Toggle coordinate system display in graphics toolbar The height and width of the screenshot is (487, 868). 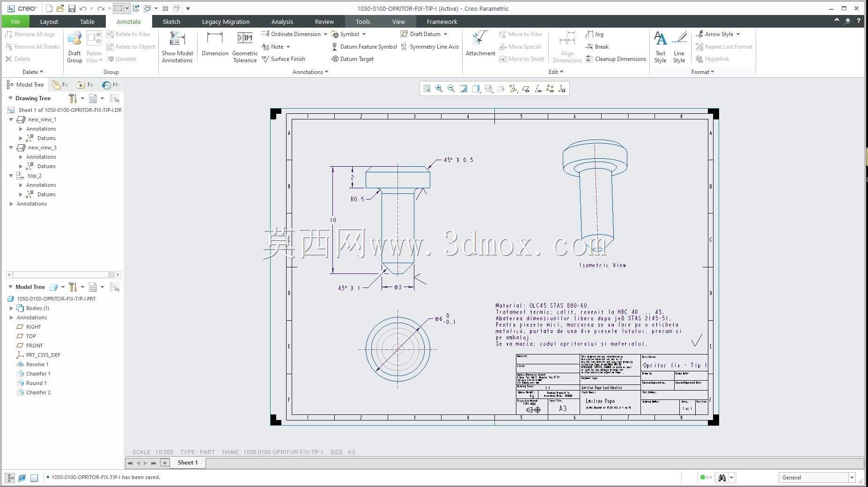point(562,89)
